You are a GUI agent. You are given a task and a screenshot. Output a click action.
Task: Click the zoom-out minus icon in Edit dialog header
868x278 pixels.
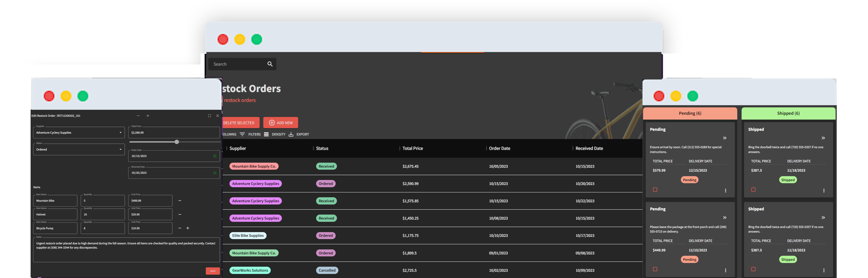pyautogui.click(x=138, y=116)
